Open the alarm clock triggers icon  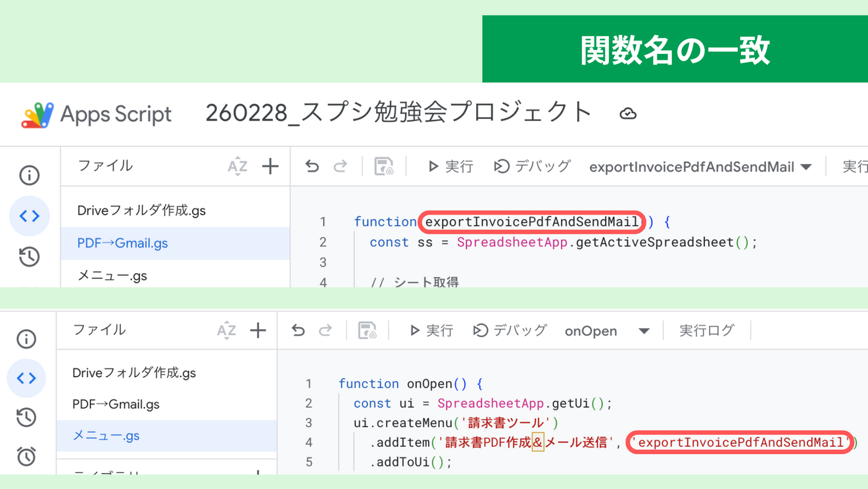tap(26, 456)
